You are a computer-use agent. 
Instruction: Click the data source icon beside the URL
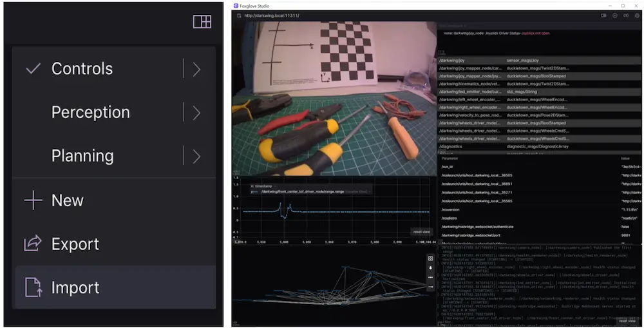(239, 15)
